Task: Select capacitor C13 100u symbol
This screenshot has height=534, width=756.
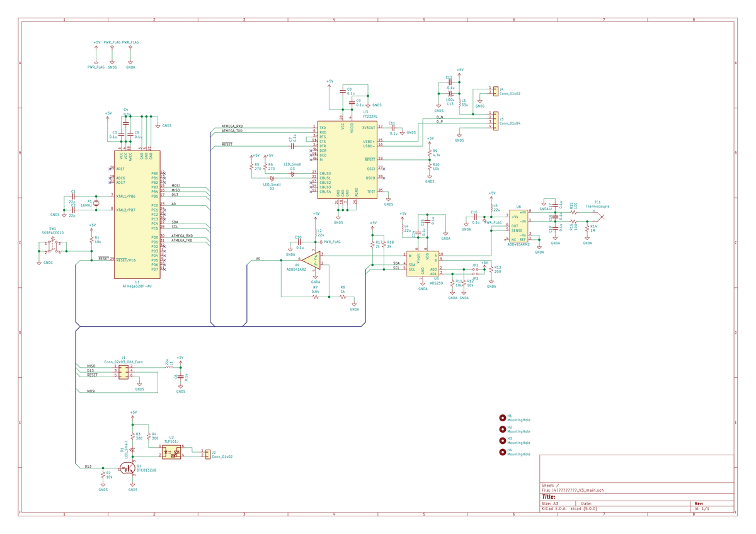Action: [x=449, y=93]
